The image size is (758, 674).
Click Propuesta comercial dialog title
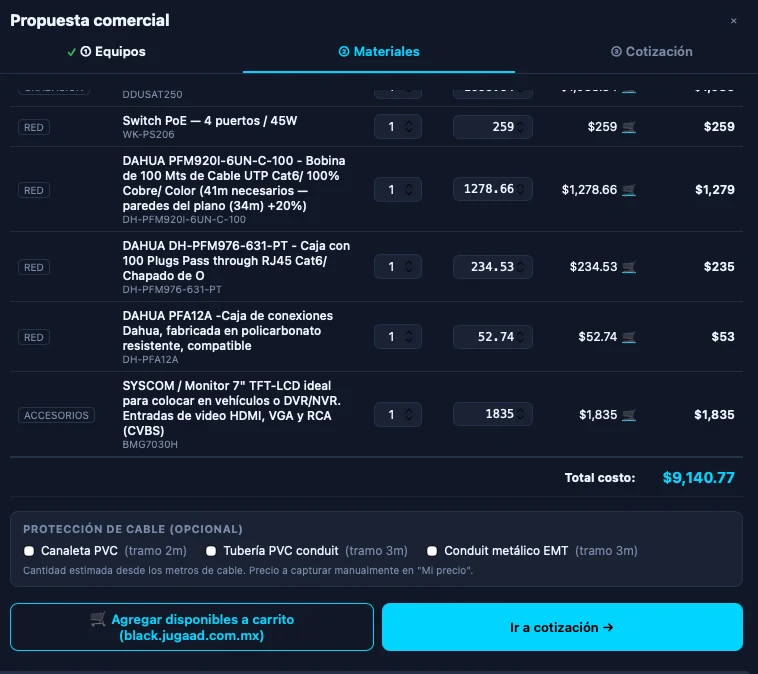coord(90,20)
